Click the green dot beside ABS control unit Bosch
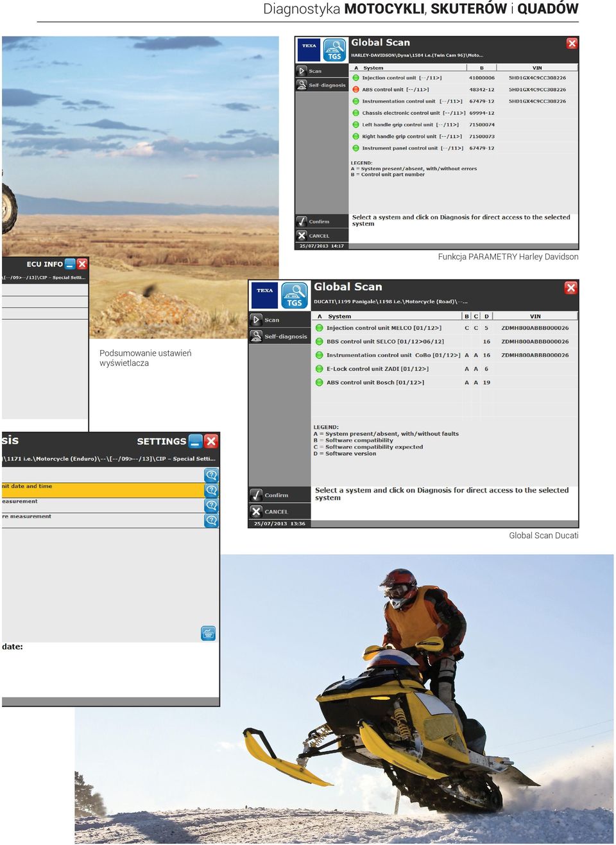616x845 pixels. coord(319,382)
